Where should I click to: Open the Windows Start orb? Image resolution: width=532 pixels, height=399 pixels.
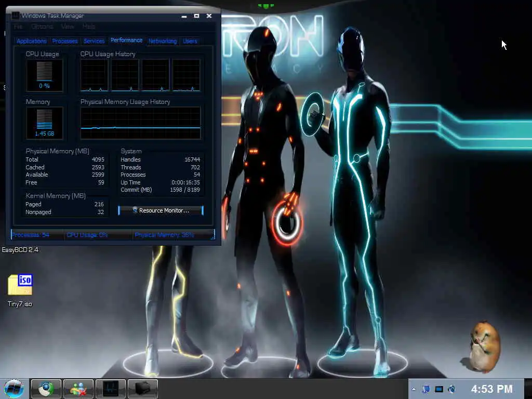[14, 389]
